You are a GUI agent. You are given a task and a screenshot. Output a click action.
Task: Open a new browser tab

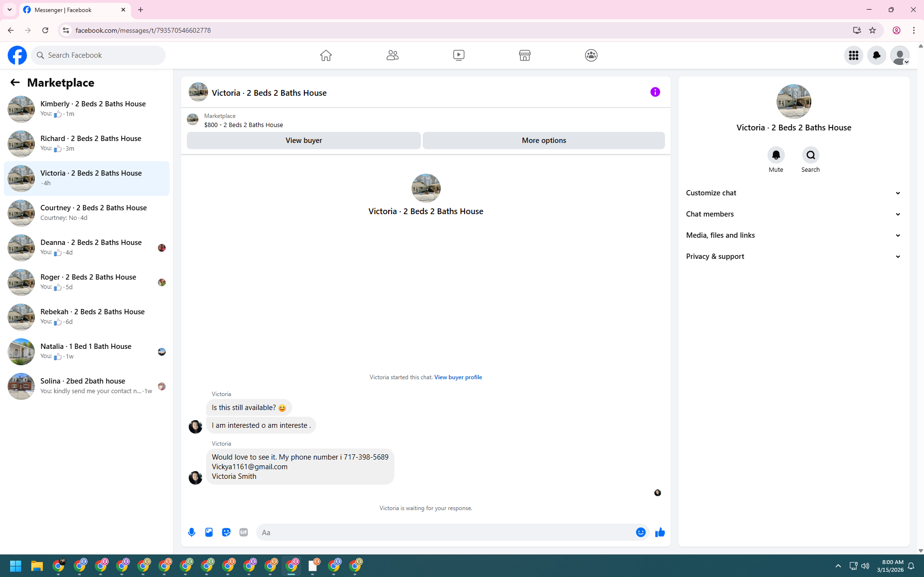tap(141, 10)
